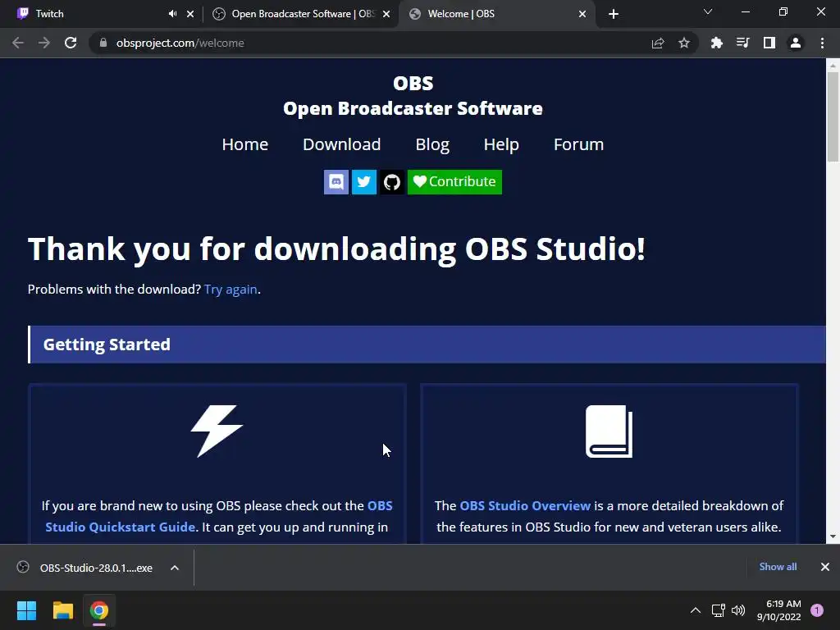840x630 pixels.
Task: Expand the OBS-Studio download options arrow
Action: pyautogui.click(x=175, y=568)
